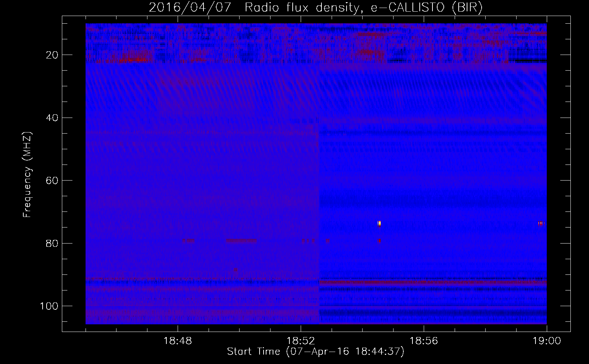The height and width of the screenshot is (364, 589).
Task: Click the 'Start Time (07-Apr-16 18:44:37)' label
Action: 316,352
